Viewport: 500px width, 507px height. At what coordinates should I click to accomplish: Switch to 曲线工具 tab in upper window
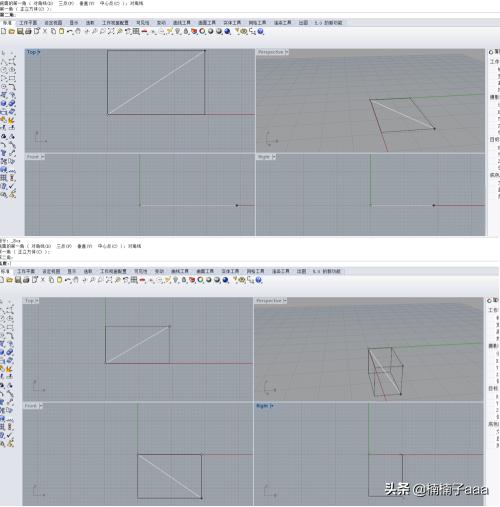[182, 23]
